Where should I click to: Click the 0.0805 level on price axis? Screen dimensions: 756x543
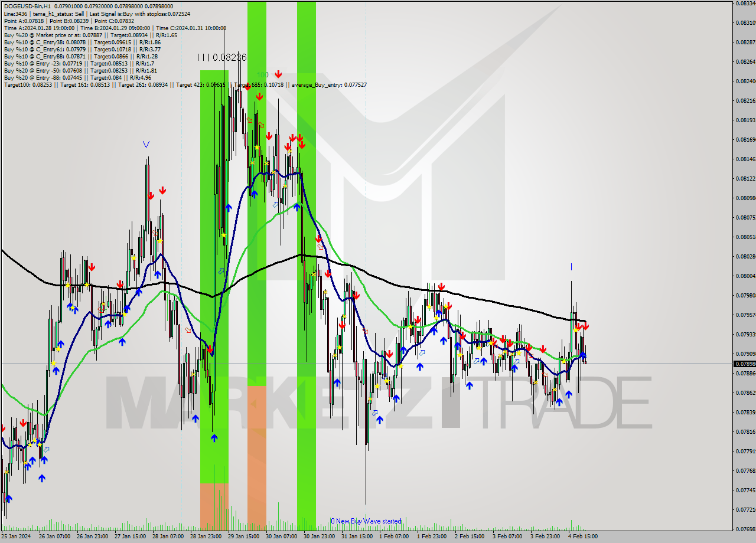(x=746, y=237)
